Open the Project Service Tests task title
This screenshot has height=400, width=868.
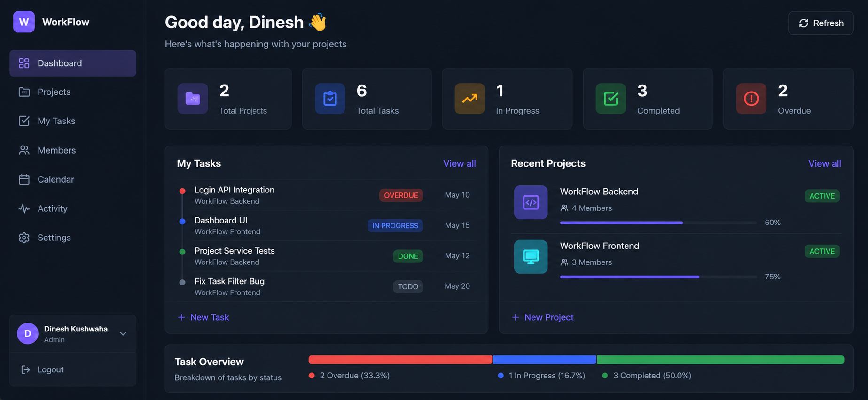click(235, 251)
